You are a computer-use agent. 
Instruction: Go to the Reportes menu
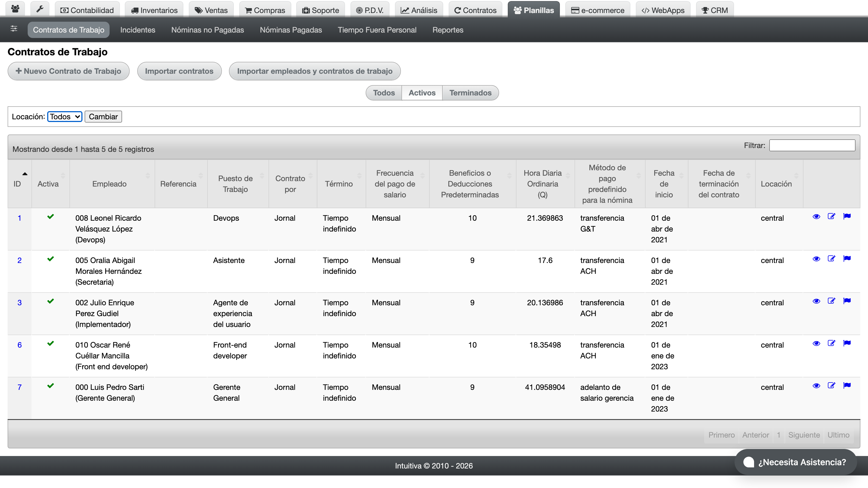448,30
